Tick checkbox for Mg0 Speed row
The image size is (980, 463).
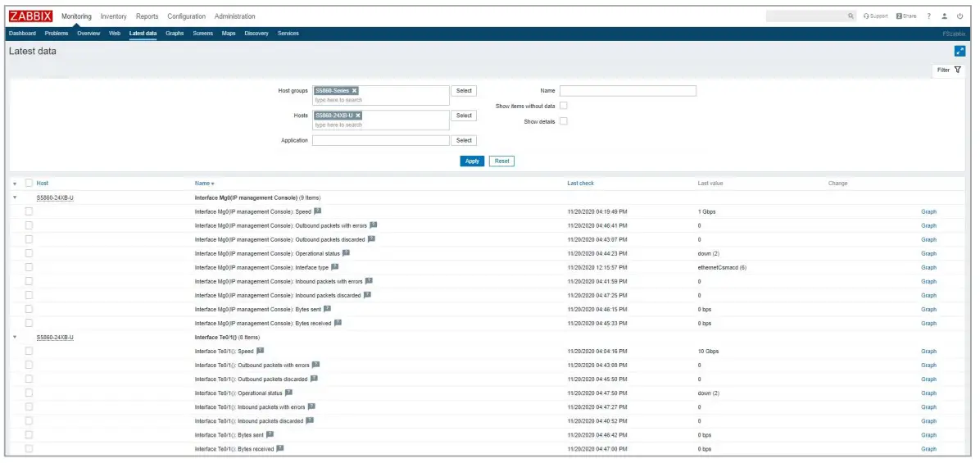[x=29, y=211]
